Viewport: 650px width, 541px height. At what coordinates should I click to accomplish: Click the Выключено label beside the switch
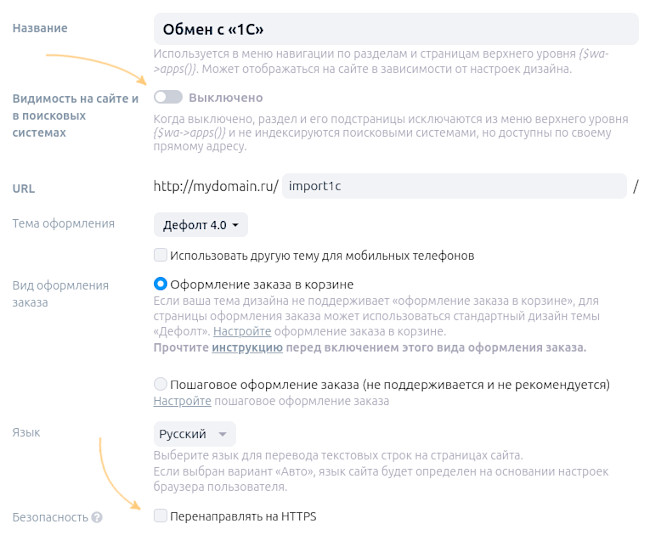[226, 98]
